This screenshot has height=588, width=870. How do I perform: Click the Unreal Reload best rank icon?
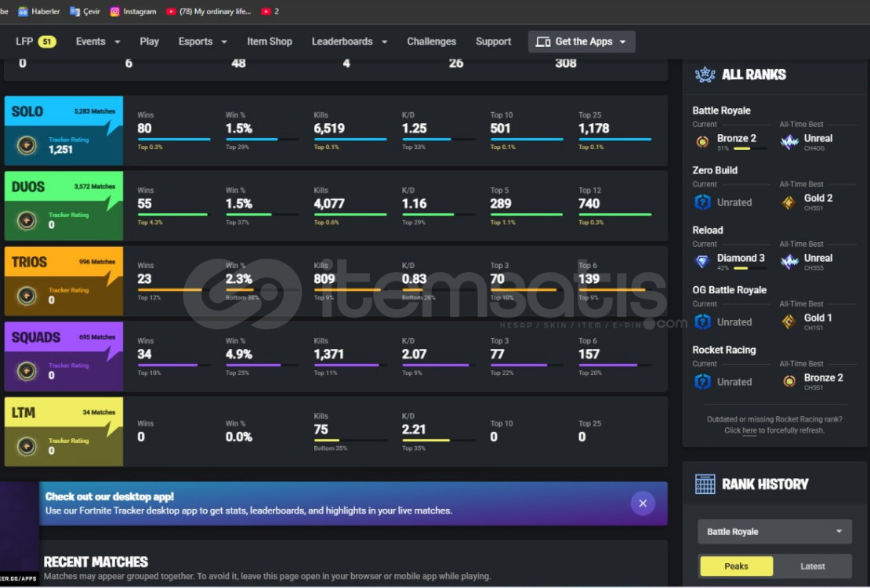pyautogui.click(x=789, y=262)
